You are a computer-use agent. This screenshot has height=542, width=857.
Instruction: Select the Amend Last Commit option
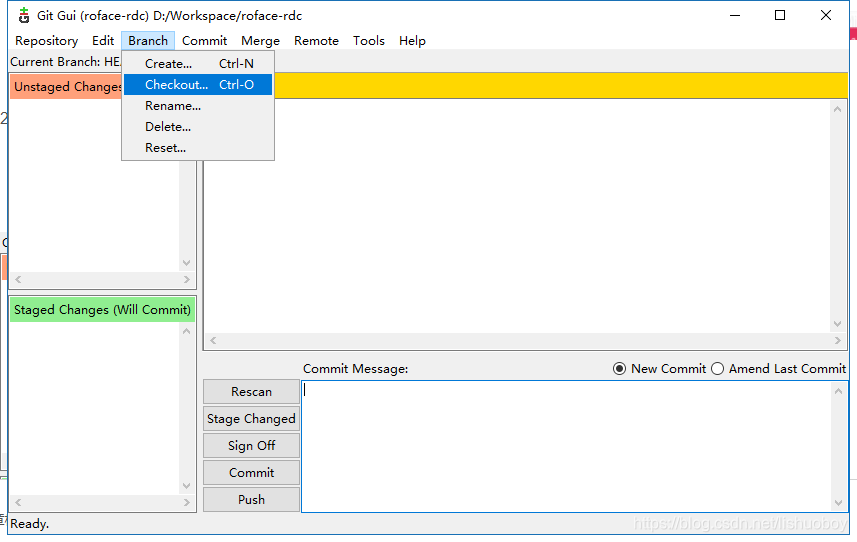pos(779,369)
